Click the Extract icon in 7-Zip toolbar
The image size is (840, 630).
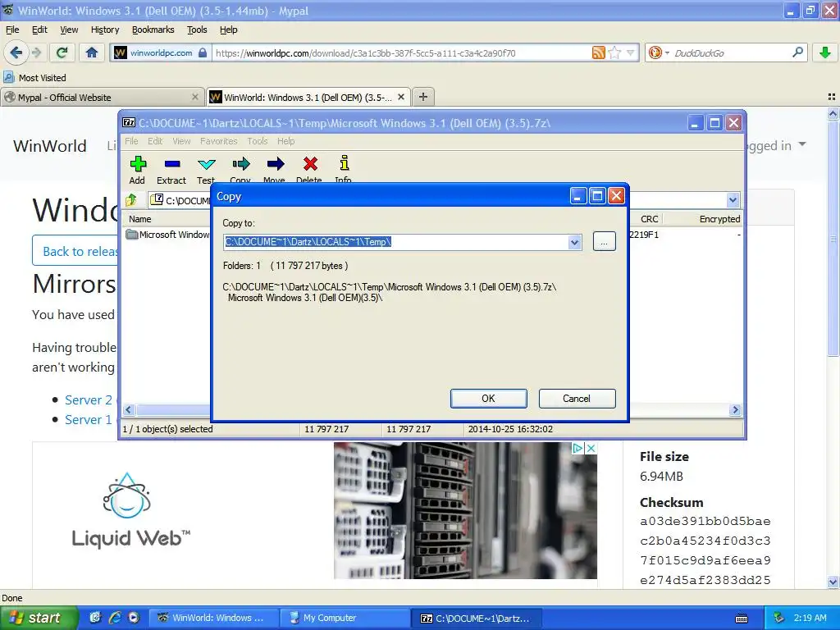coord(172,164)
